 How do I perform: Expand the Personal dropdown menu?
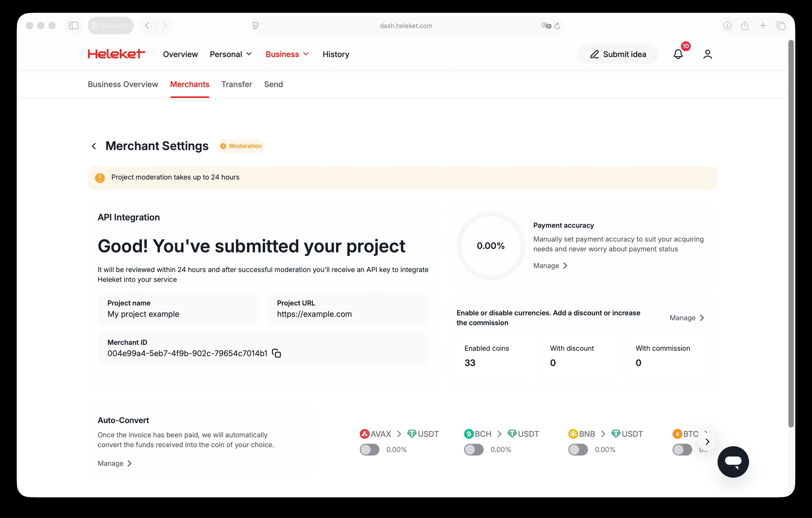point(231,54)
